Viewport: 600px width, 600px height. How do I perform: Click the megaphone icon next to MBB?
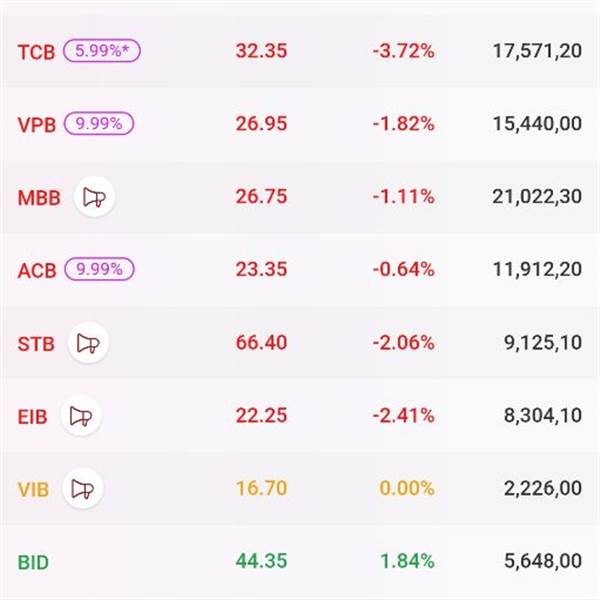[95, 197]
